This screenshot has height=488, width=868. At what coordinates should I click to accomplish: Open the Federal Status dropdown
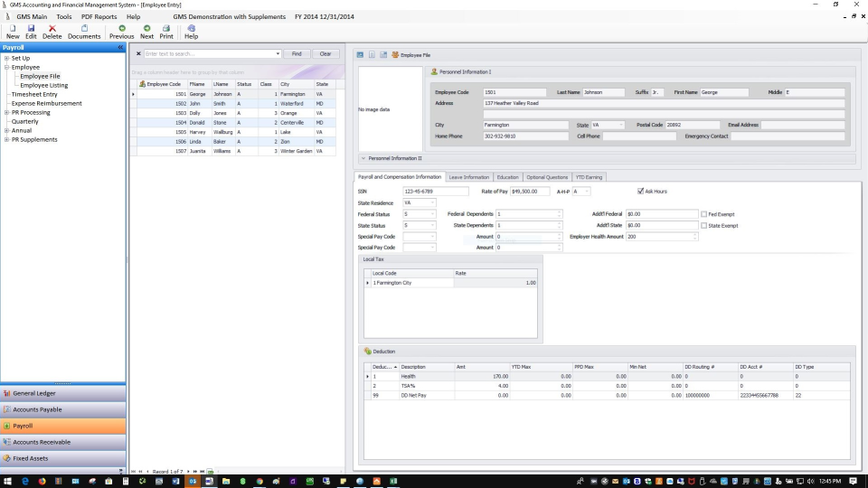(432, 214)
